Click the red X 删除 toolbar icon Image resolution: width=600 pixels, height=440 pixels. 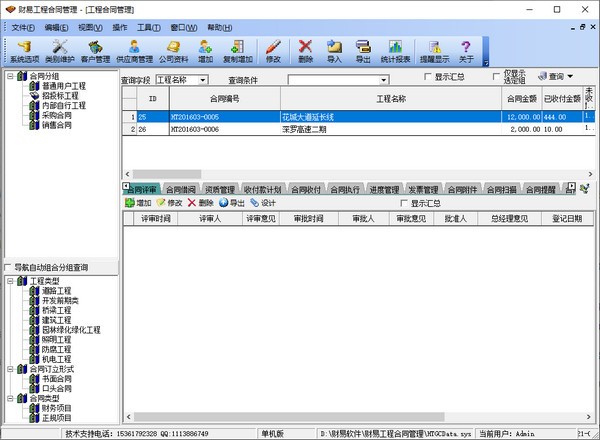click(x=305, y=51)
